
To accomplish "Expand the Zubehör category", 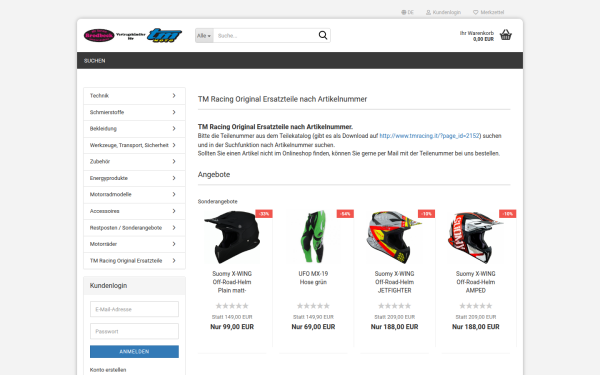I will tap(134, 161).
